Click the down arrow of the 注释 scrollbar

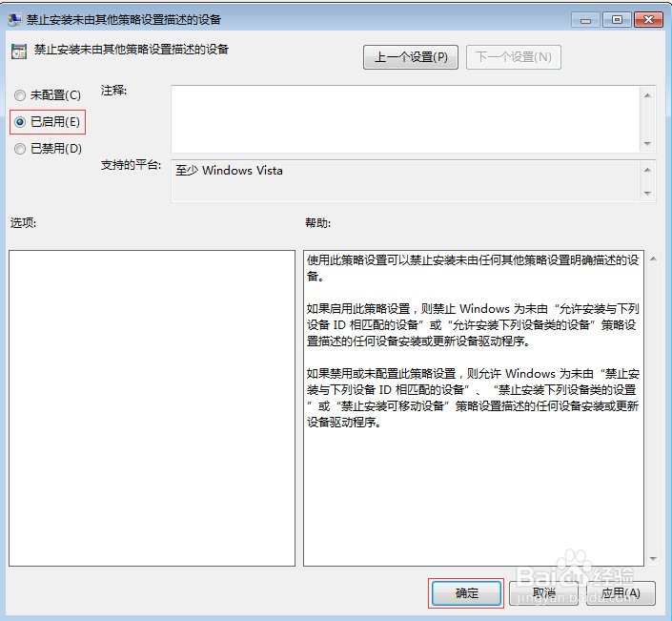647,144
